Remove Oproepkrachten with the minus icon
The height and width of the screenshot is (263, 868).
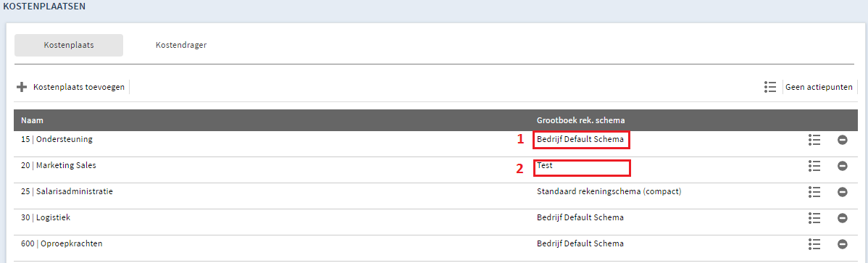click(843, 243)
